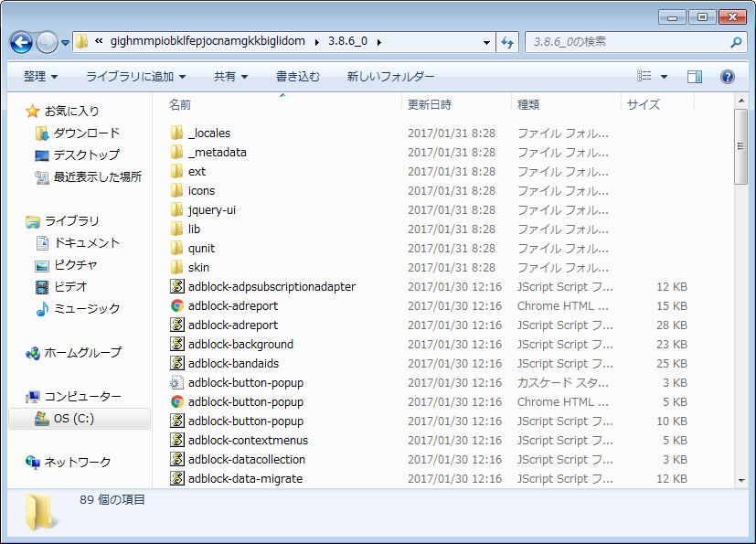This screenshot has width=756, height=544.
Task: Select the skin folder icon
Action: point(177,267)
